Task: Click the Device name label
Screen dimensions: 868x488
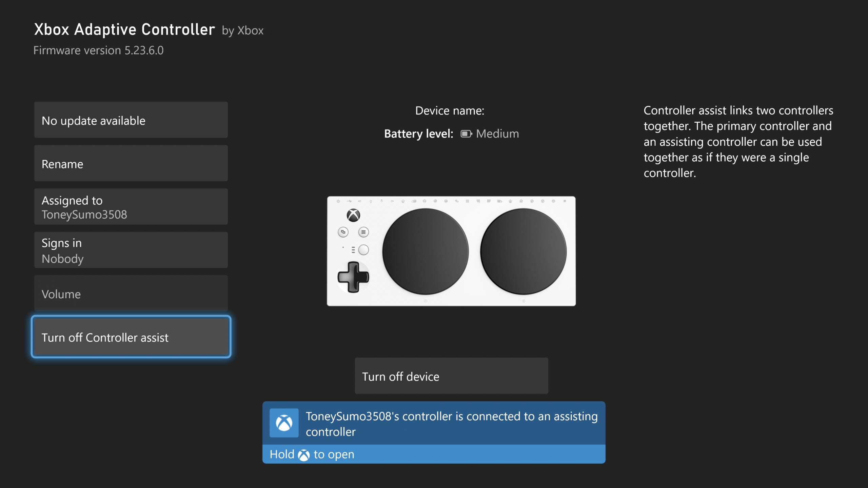Action: (x=450, y=111)
